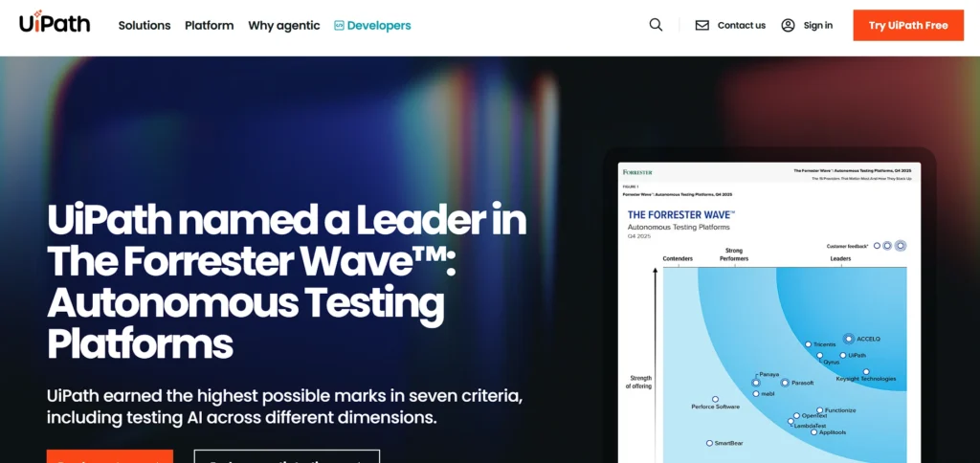
Task: Open the Platform dropdown menu
Action: pos(209,26)
